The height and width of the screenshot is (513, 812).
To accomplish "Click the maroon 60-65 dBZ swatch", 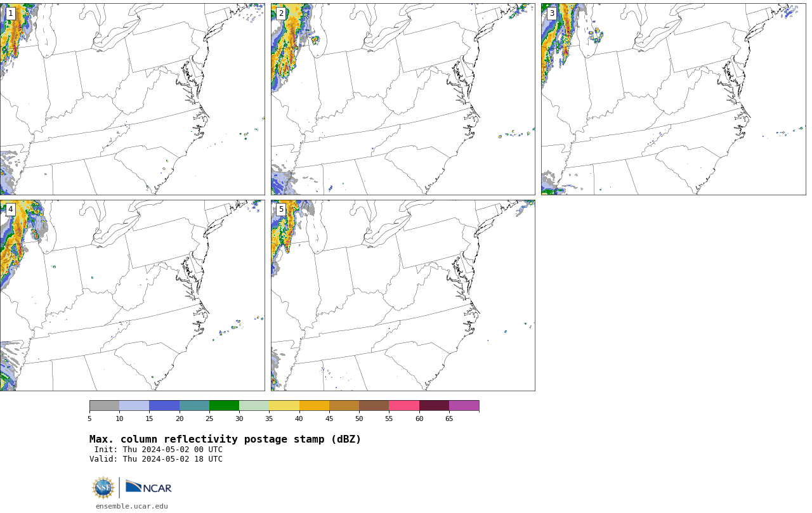I will [434, 406].
